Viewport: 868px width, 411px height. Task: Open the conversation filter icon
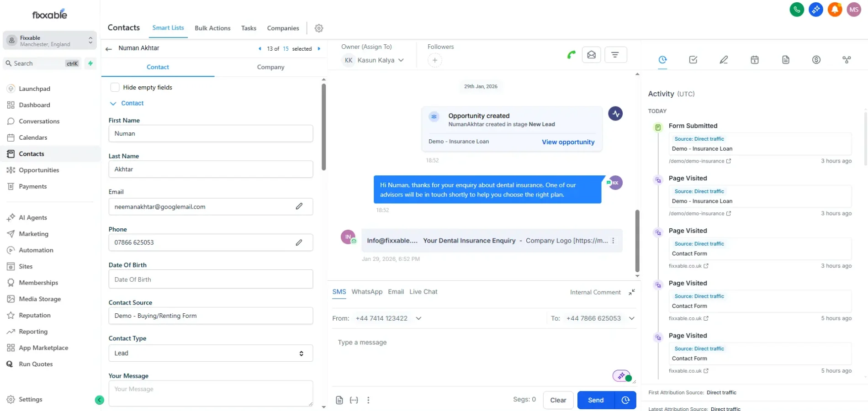(615, 54)
